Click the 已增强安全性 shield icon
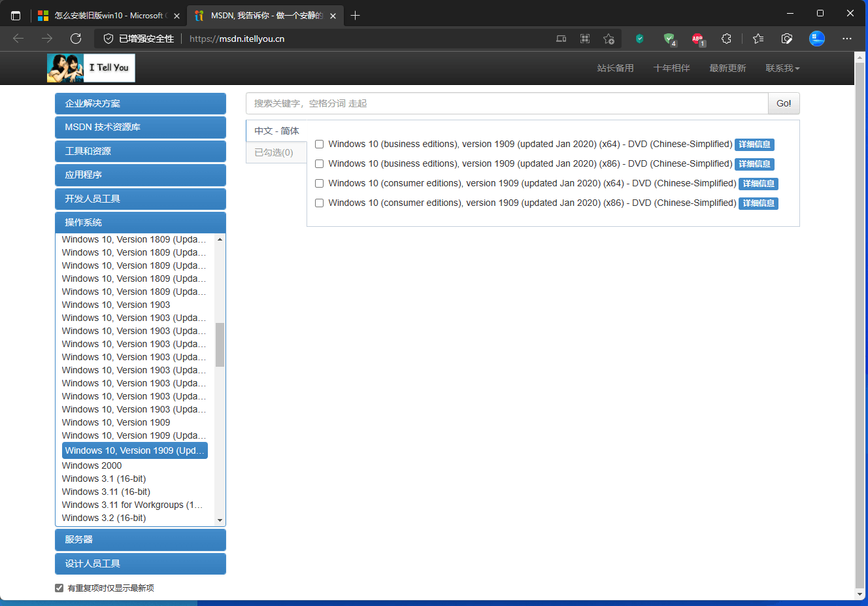This screenshot has height=606, width=868. [x=108, y=39]
